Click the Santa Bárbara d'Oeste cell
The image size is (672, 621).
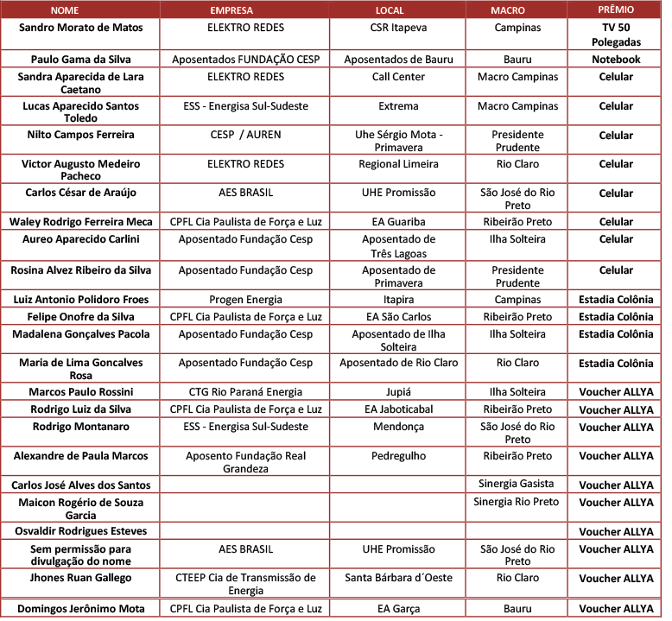coord(398,578)
